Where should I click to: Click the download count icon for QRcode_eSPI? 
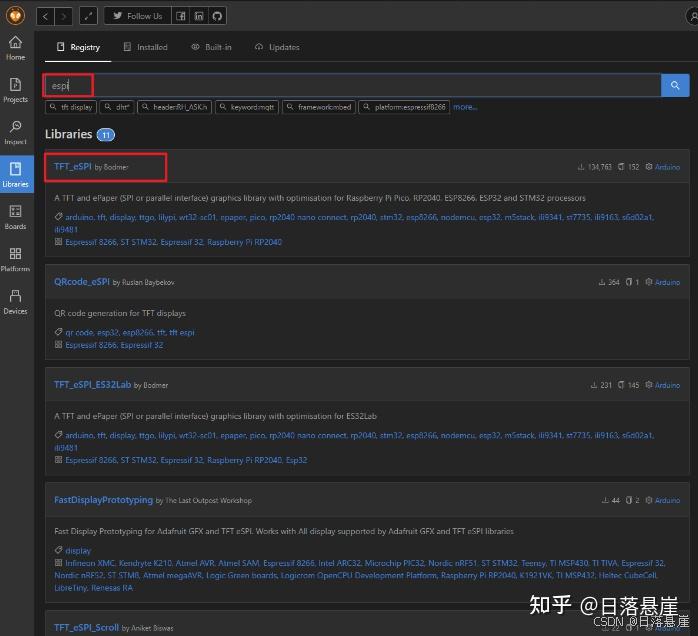point(602,283)
